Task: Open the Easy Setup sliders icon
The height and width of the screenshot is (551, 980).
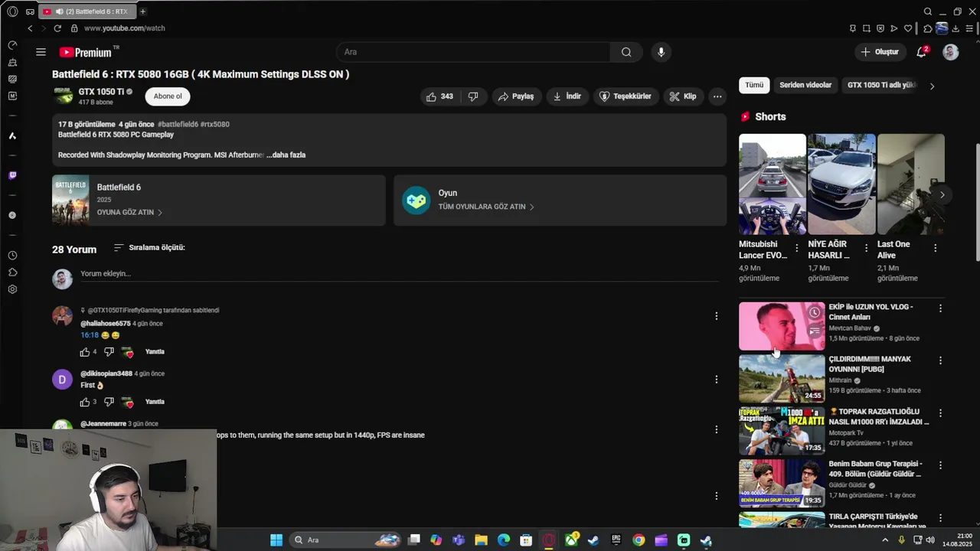Action: click(969, 28)
